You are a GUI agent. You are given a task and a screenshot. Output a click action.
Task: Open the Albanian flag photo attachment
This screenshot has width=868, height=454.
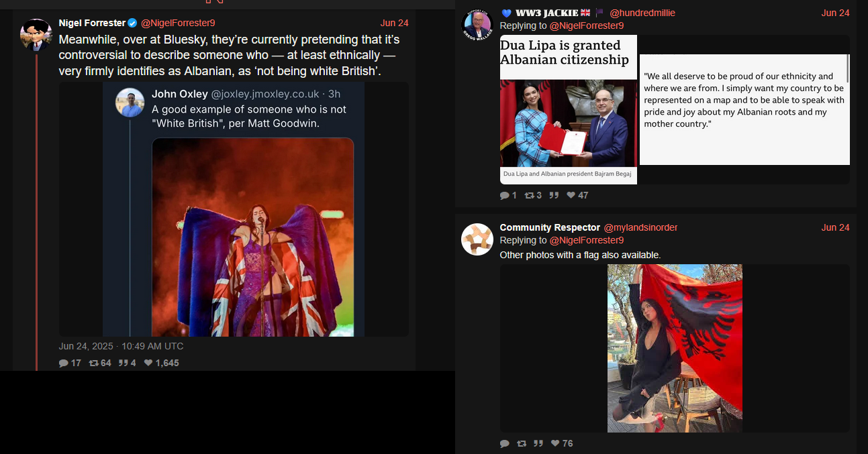pyautogui.click(x=675, y=348)
